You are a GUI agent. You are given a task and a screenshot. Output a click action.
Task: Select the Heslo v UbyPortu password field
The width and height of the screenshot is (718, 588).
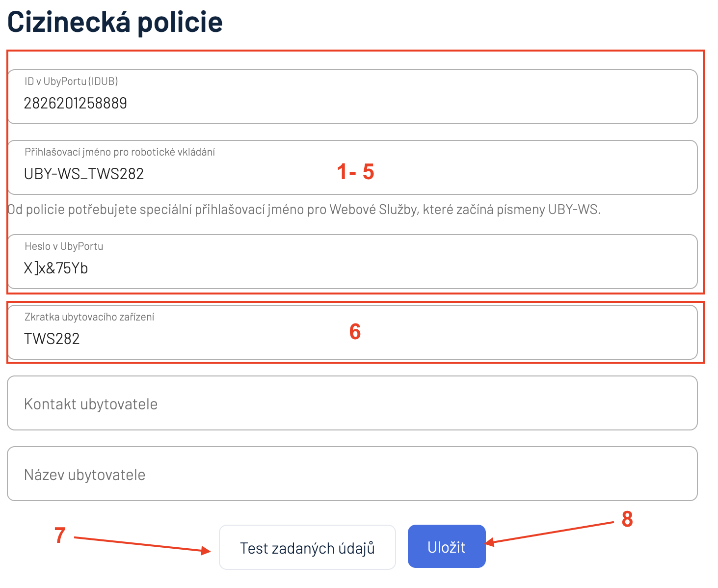(352, 262)
